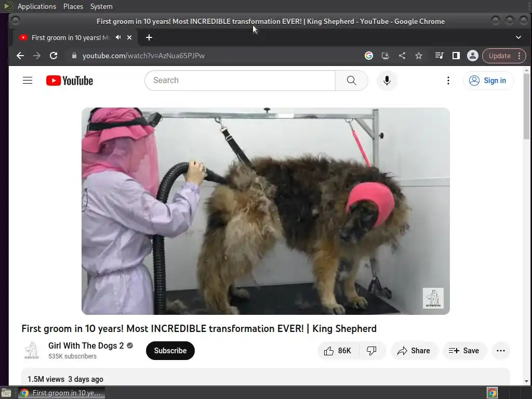The image size is (532, 399).
Task: Click the page vertical scrollbar thumb
Action: tap(526, 106)
